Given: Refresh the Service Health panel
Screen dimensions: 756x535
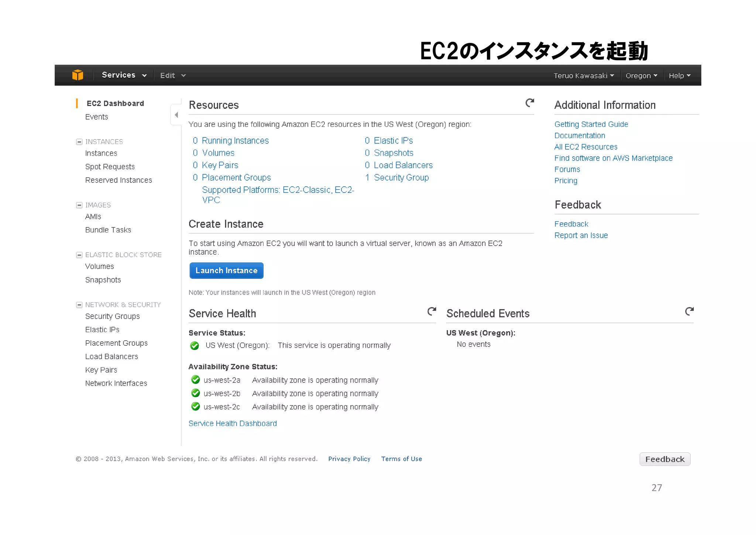Looking at the screenshot, I should (432, 311).
